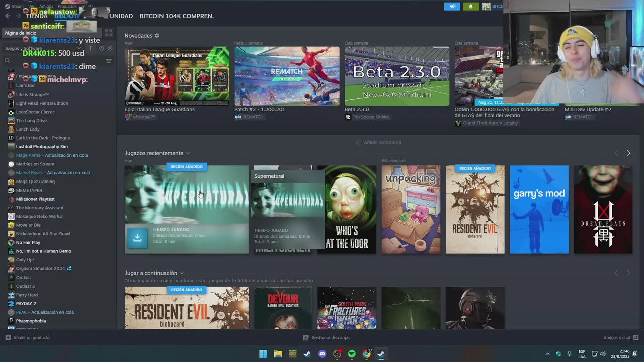Select Lushfoil Photography Sim in list
Screen dimensions: 644x362
(42, 147)
